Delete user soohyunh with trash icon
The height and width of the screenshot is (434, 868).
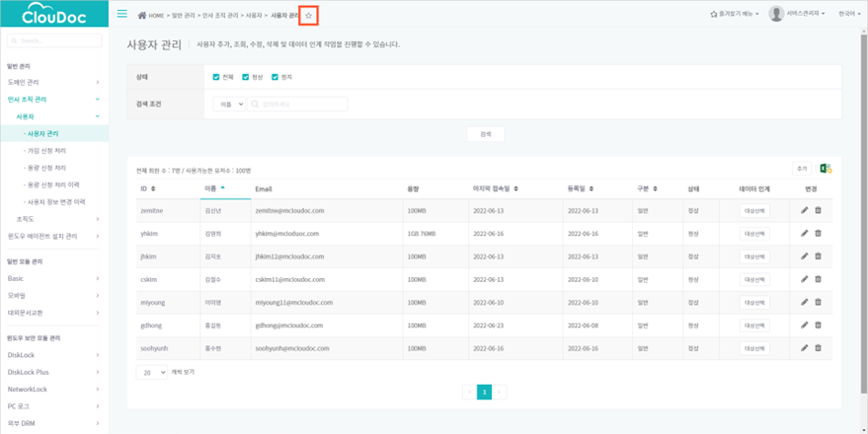(x=819, y=348)
